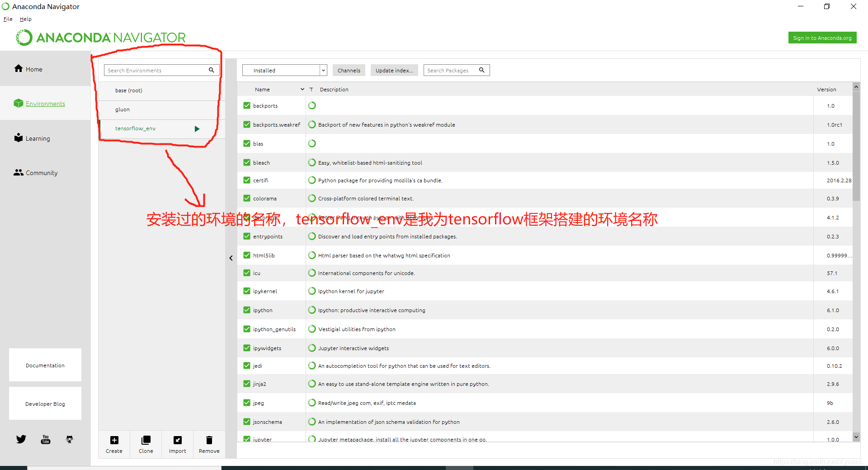
Task: Click the Update index... button
Action: (394, 70)
